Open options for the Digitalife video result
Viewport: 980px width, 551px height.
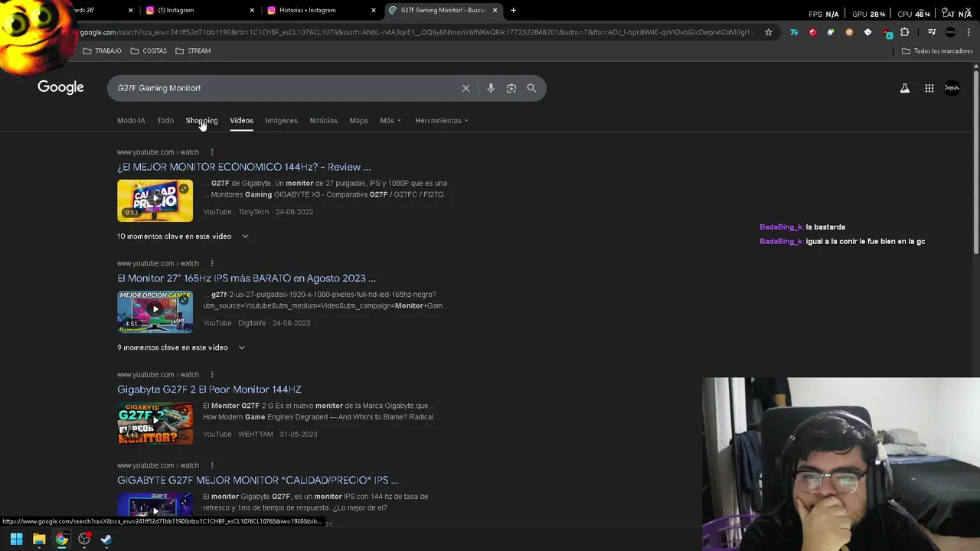point(212,263)
